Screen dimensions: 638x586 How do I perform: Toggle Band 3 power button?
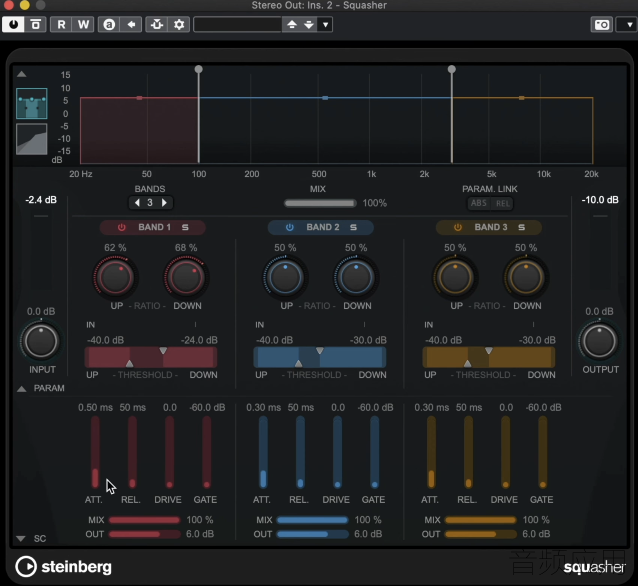click(458, 227)
